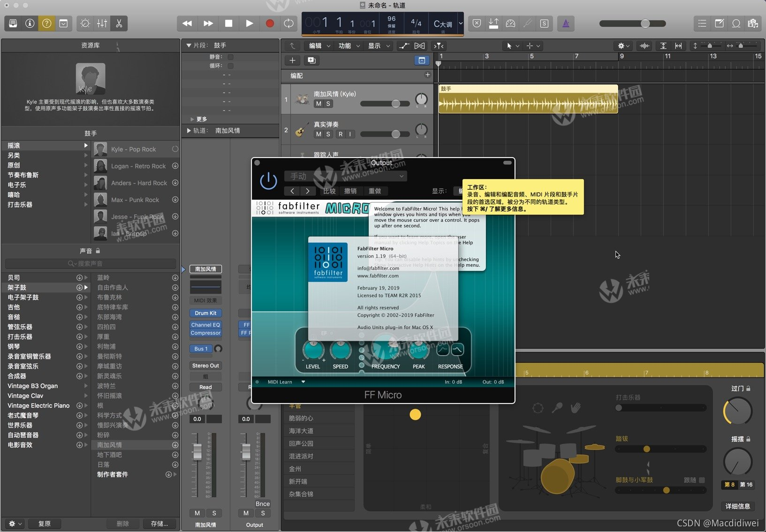
Task: Open the Media Browser icon
Action: (x=753, y=23)
